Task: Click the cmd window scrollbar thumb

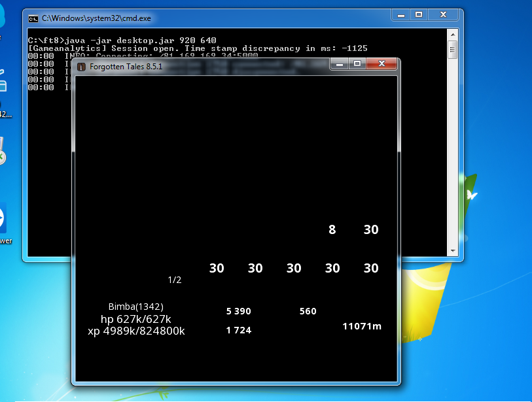Action: click(x=452, y=50)
